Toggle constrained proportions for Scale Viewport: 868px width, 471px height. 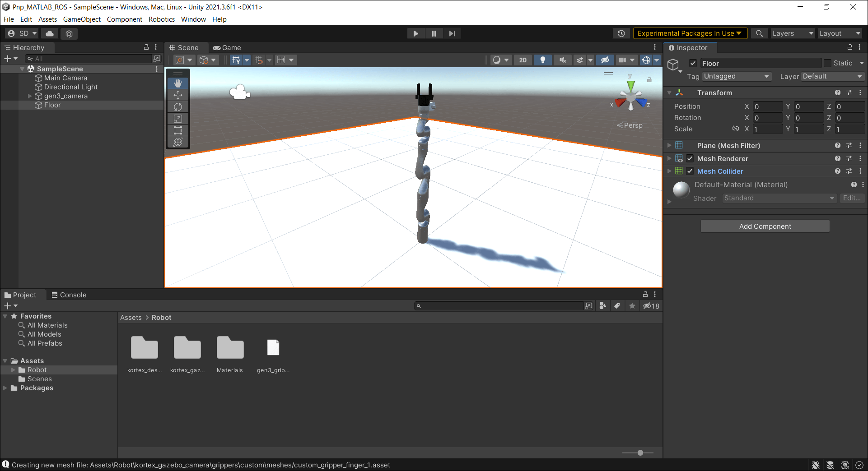click(x=736, y=129)
